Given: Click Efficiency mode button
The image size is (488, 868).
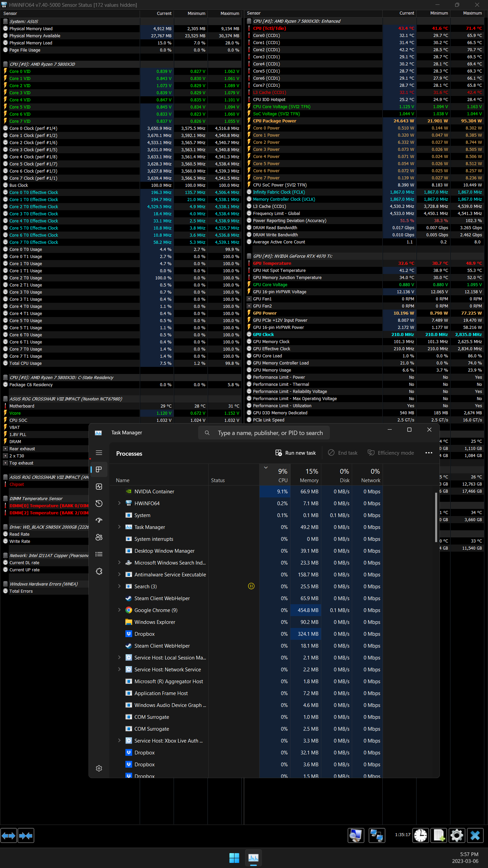Looking at the screenshot, I should point(391,453).
